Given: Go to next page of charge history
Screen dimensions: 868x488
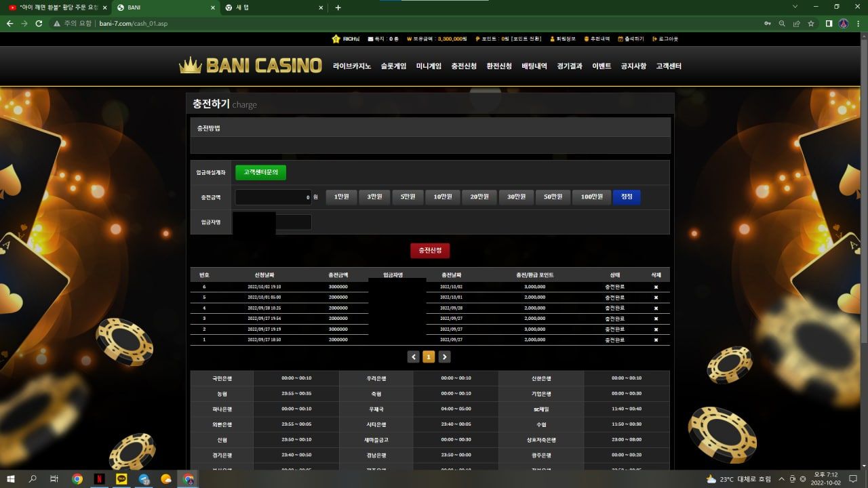Looking at the screenshot, I should [445, 357].
